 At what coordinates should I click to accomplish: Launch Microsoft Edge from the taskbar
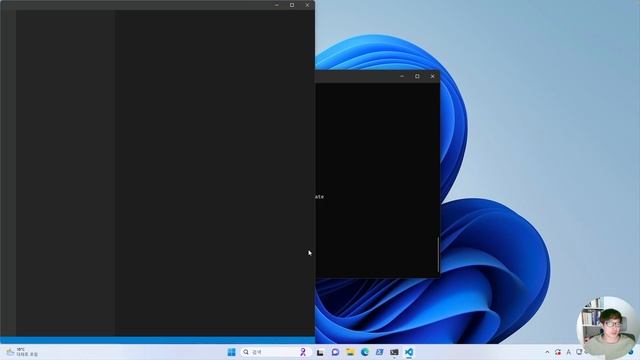[364, 352]
